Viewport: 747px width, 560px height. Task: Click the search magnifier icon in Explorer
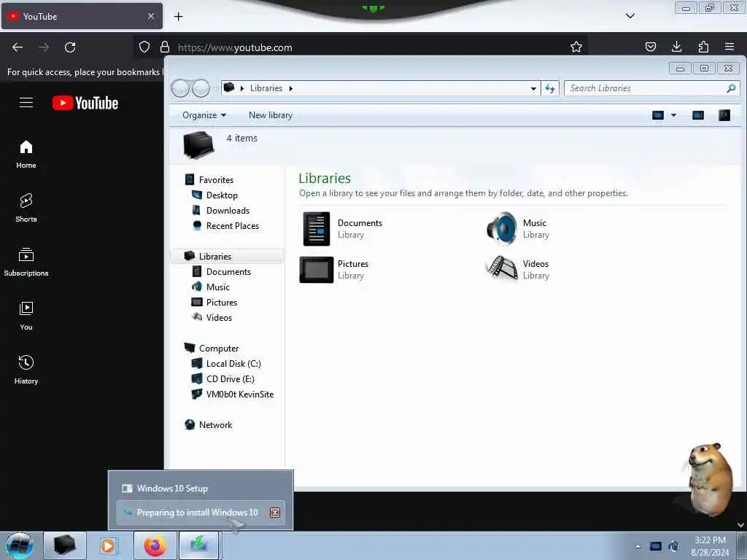731,88
